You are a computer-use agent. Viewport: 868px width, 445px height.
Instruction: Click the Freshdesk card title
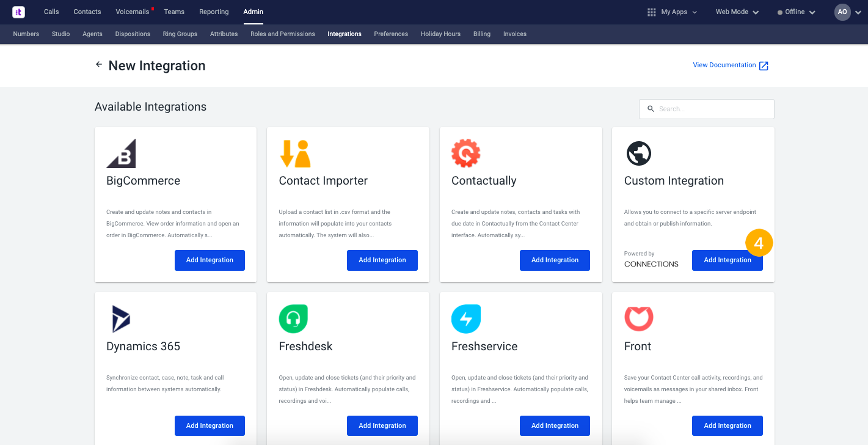(x=305, y=347)
